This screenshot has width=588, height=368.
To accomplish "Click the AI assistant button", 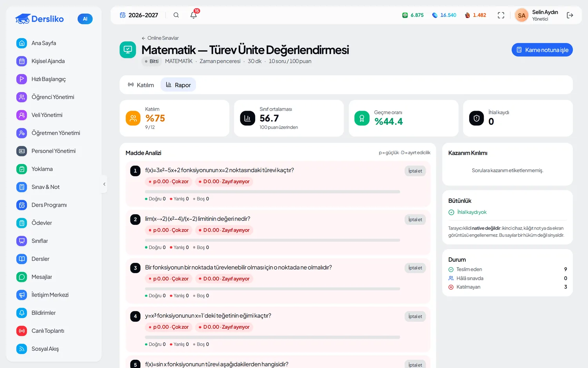I will click(85, 19).
